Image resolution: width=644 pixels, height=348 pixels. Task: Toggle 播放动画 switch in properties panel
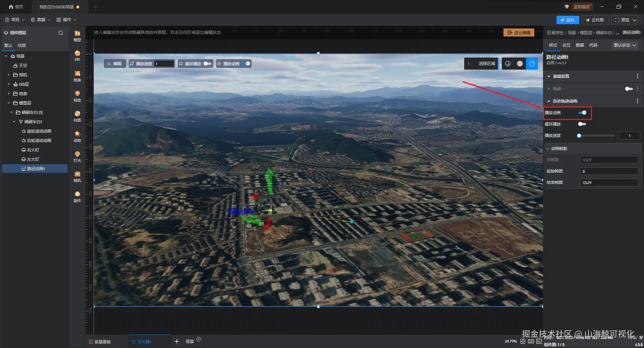click(583, 113)
